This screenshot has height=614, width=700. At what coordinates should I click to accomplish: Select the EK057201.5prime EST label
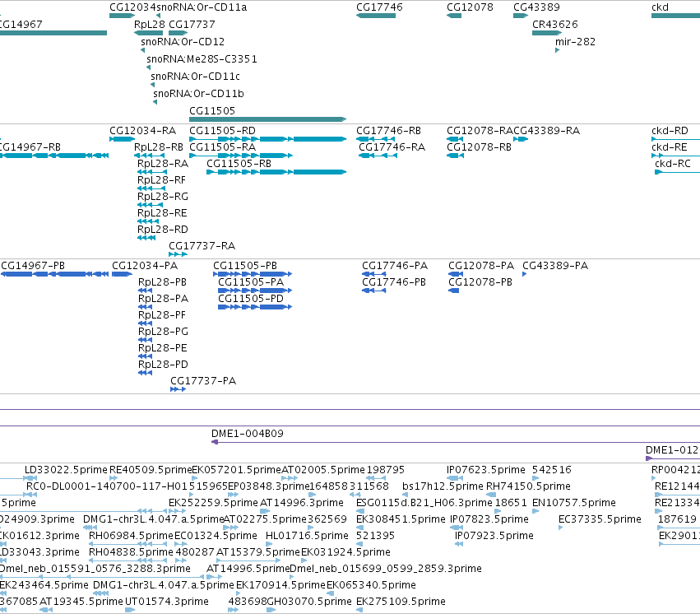pos(236,470)
